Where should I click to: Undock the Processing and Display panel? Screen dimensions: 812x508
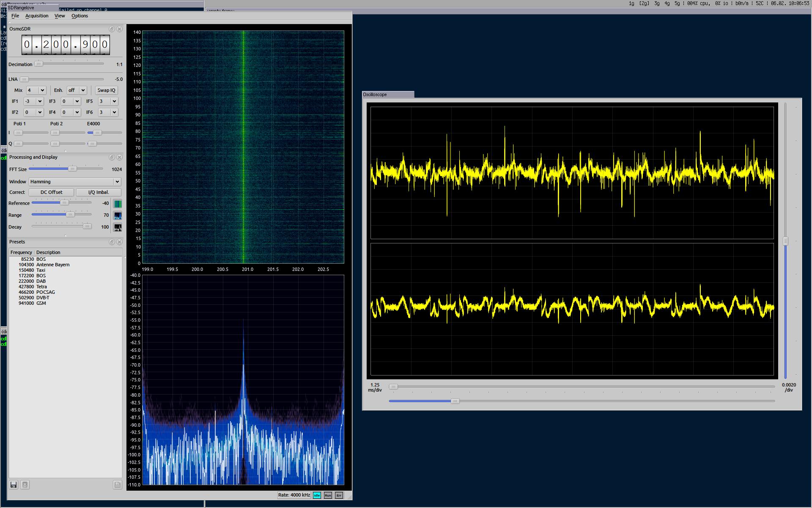[112, 157]
